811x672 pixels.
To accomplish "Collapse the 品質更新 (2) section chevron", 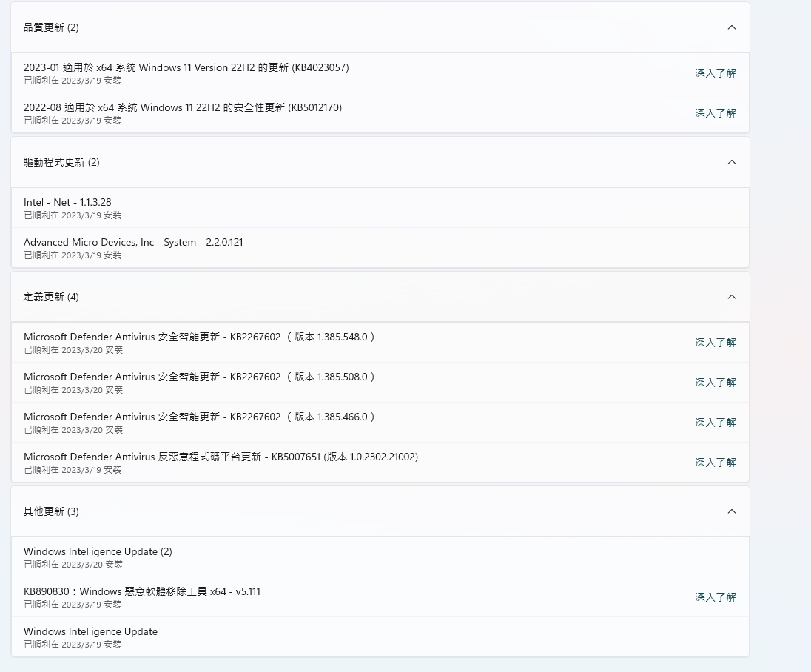I will point(731,27).
